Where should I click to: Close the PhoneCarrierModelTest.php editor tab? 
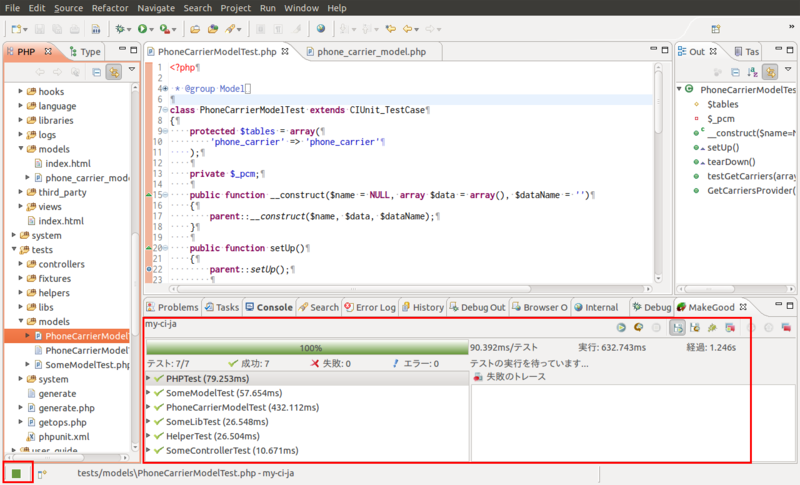tap(285, 51)
